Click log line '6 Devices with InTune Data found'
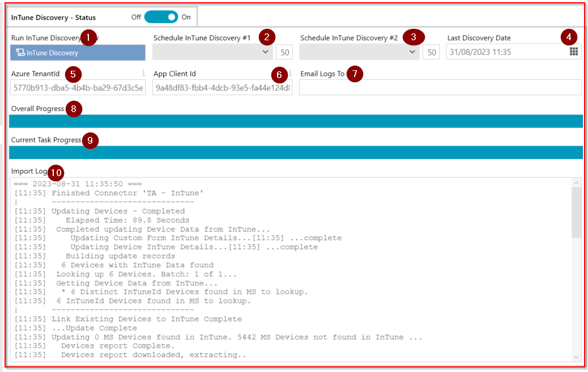The width and height of the screenshot is (588, 372). pyautogui.click(x=137, y=265)
